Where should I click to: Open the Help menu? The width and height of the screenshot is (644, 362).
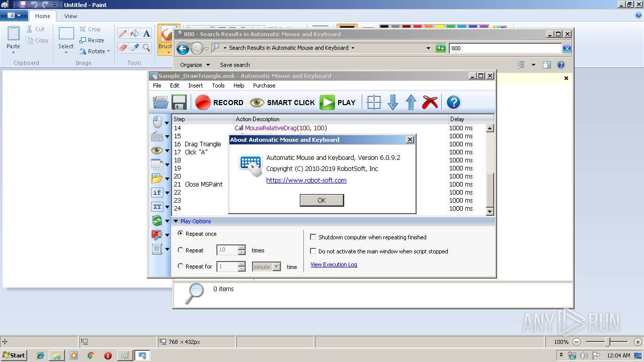238,85
